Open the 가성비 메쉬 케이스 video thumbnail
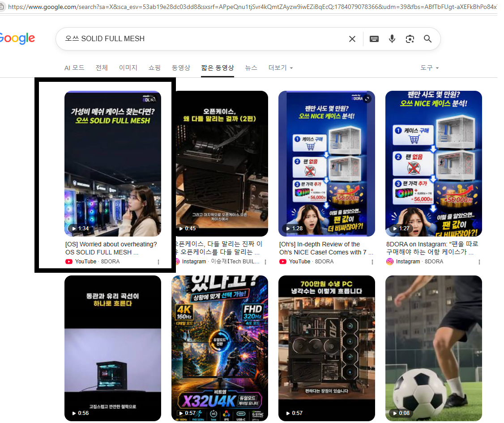504x423 pixels. (x=113, y=164)
